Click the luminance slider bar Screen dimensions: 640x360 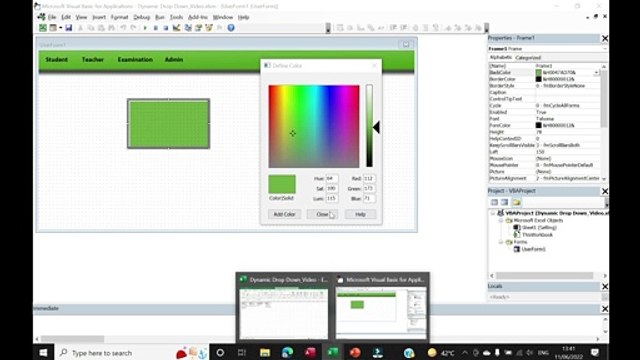click(369, 126)
